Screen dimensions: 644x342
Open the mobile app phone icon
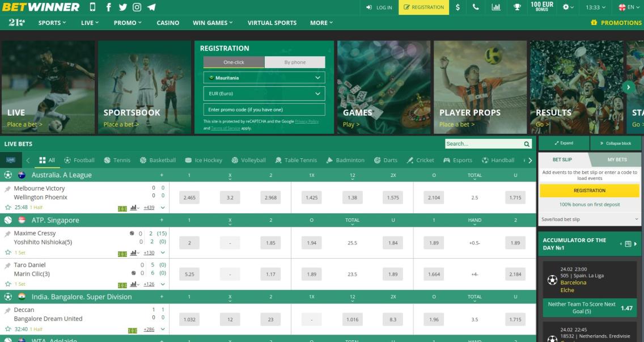point(92,7)
